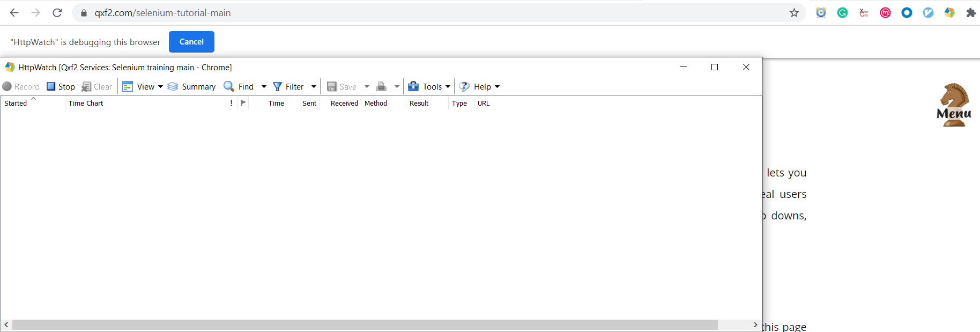Click the flag column header
This screenshot has height=332, width=980.
pos(243,103)
